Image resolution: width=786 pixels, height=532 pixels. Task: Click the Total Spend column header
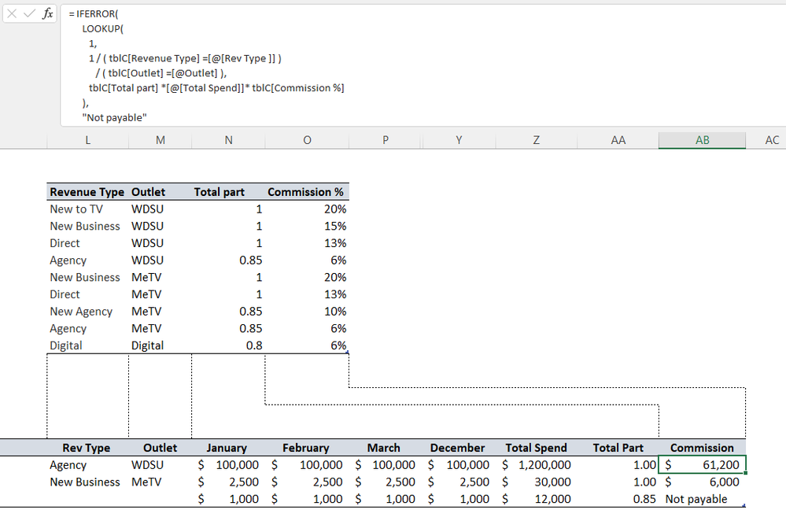point(537,448)
